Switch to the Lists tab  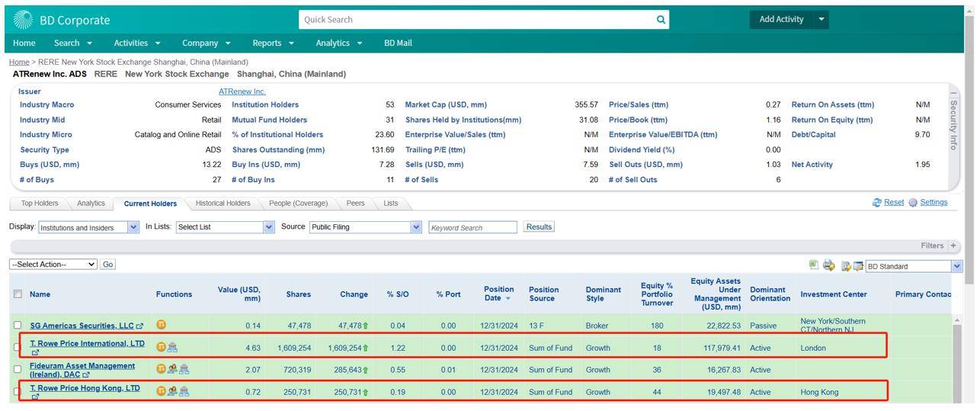(391, 204)
